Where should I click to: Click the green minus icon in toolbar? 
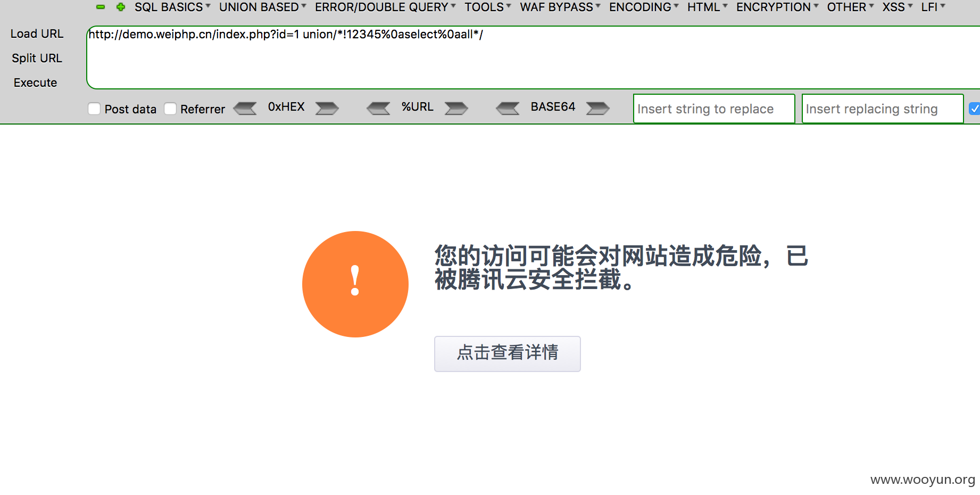coord(101,7)
